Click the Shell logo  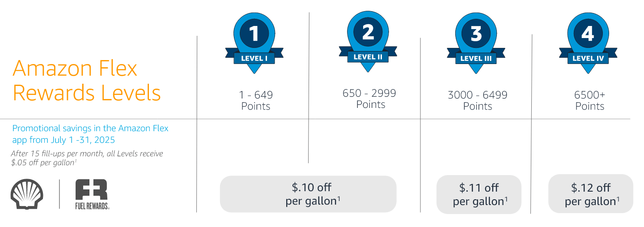27,194
